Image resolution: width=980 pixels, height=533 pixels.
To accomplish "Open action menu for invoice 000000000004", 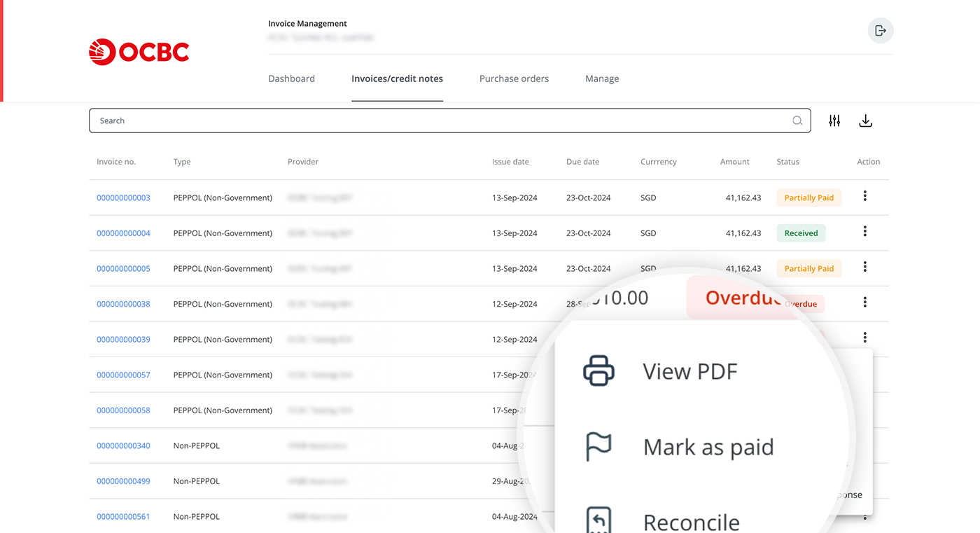I will pyautogui.click(x=865, y=231).
